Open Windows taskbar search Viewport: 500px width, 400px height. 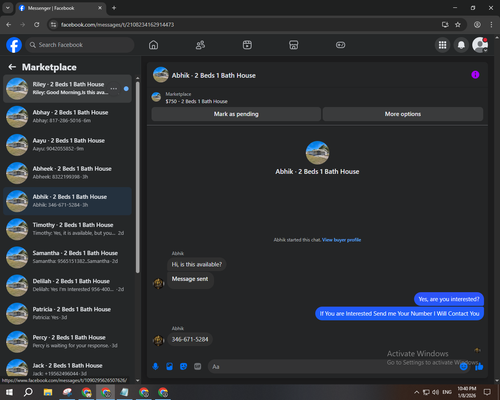[28, 392]
